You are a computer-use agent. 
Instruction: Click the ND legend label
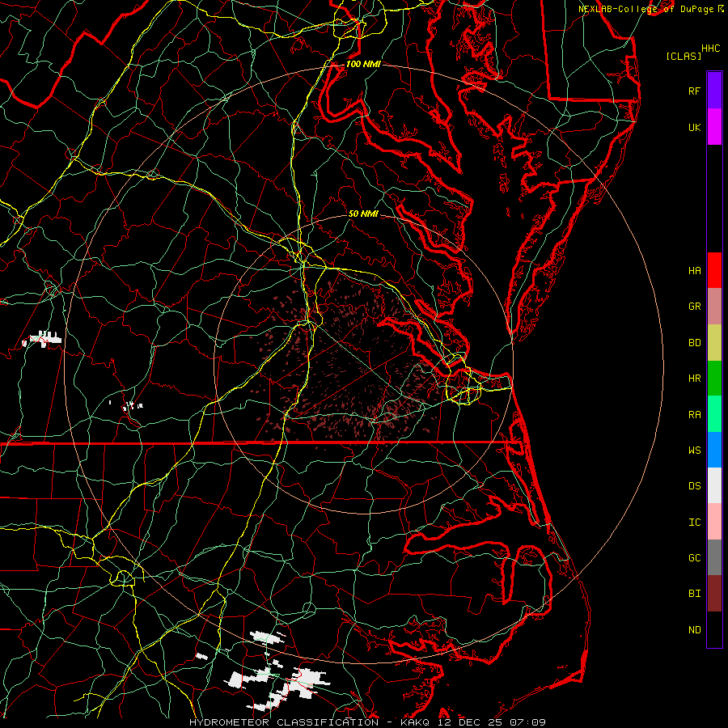(x=694, y=629)
